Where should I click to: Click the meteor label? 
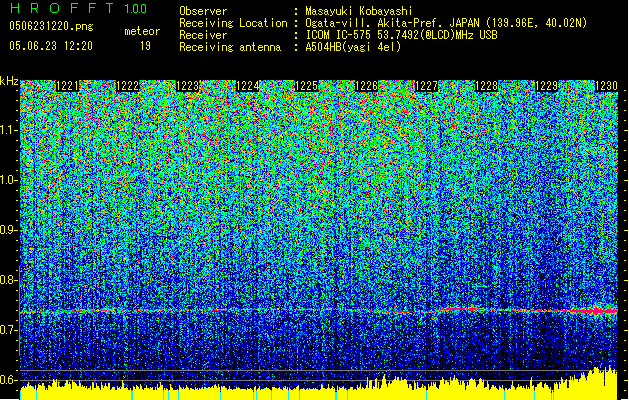tap(142, 31)
